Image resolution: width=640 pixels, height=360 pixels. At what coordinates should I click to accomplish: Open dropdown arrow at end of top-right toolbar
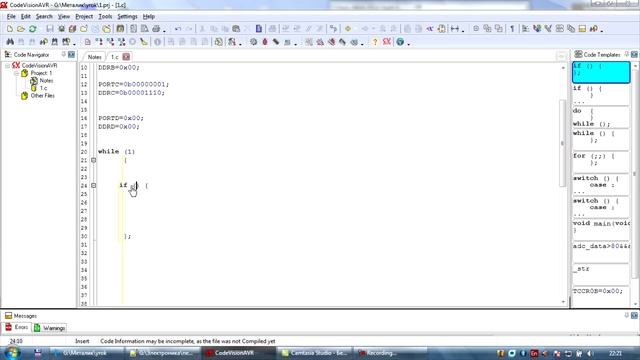click(602, 31)
